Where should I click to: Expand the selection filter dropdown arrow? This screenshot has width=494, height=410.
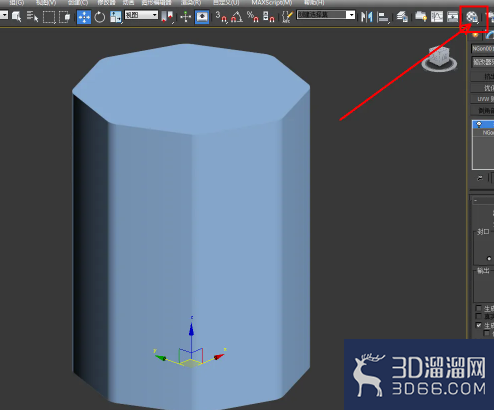(4, 15)
